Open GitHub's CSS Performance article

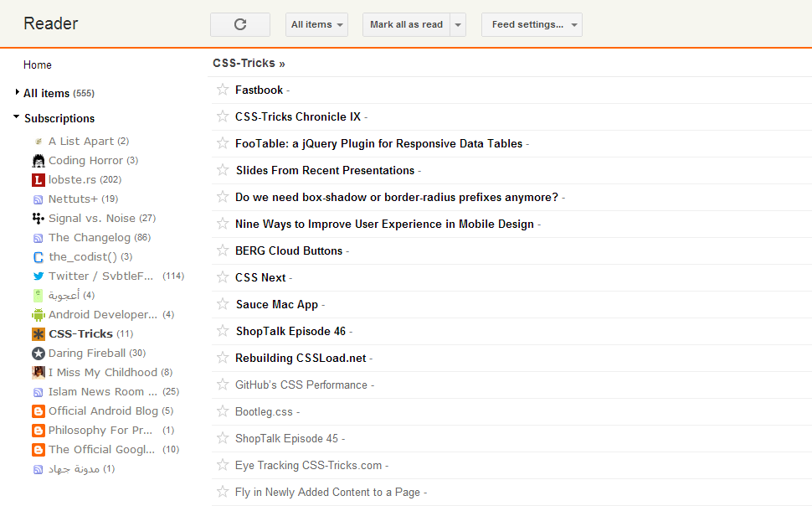[x=301, y=385]
